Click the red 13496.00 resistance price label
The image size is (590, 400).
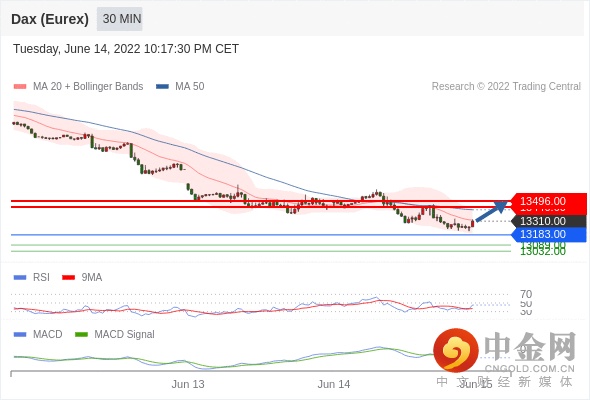tap(549, 201)
